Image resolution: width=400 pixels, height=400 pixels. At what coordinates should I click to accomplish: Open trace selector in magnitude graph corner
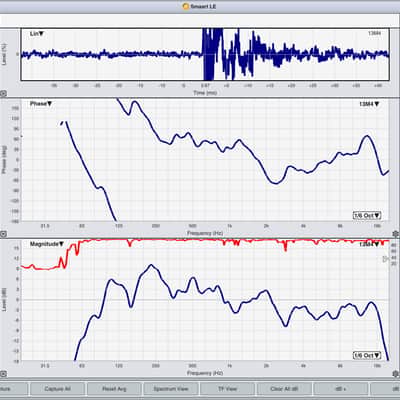coord(369,244)
